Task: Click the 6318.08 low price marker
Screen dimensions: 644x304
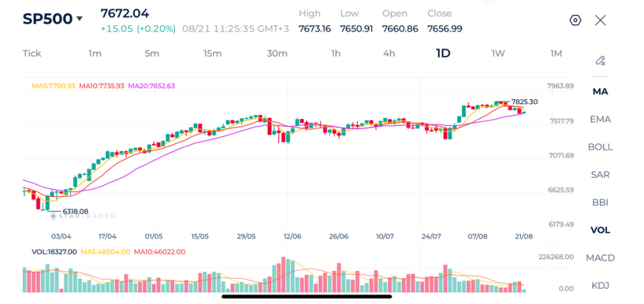Action: point(75,211)
